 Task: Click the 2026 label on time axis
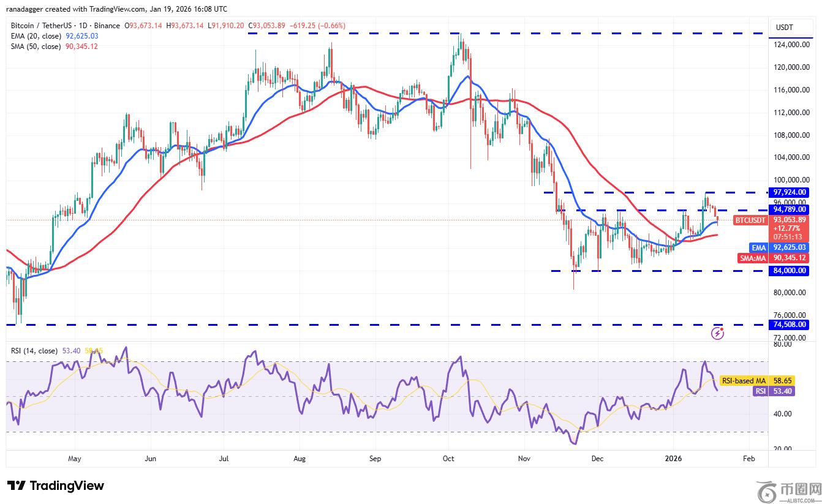(673, 458)
